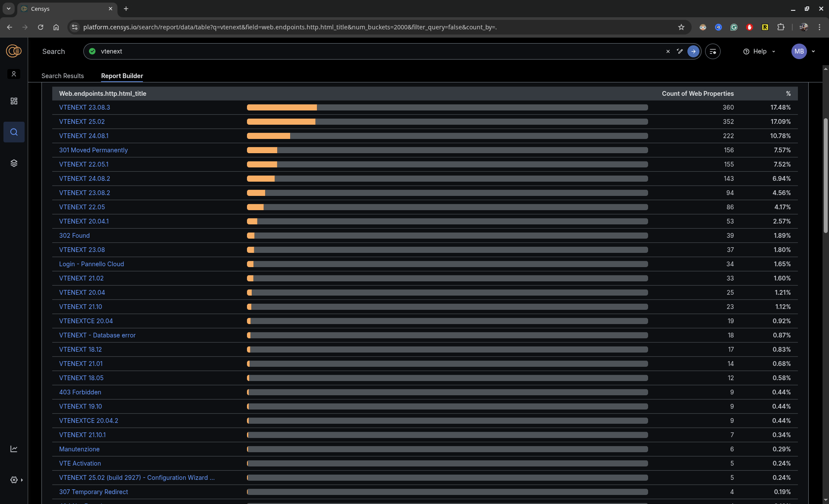The image size is (829, 504).
Task: Open the 307 Temporary Redirect link
Action: pos(93,492)
